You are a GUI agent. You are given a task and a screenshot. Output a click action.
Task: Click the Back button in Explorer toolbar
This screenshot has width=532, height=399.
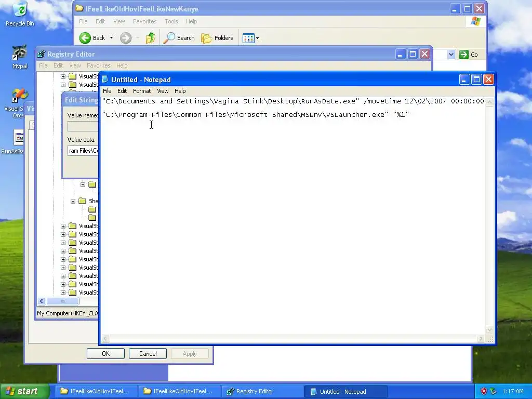(x=92, y=38)
